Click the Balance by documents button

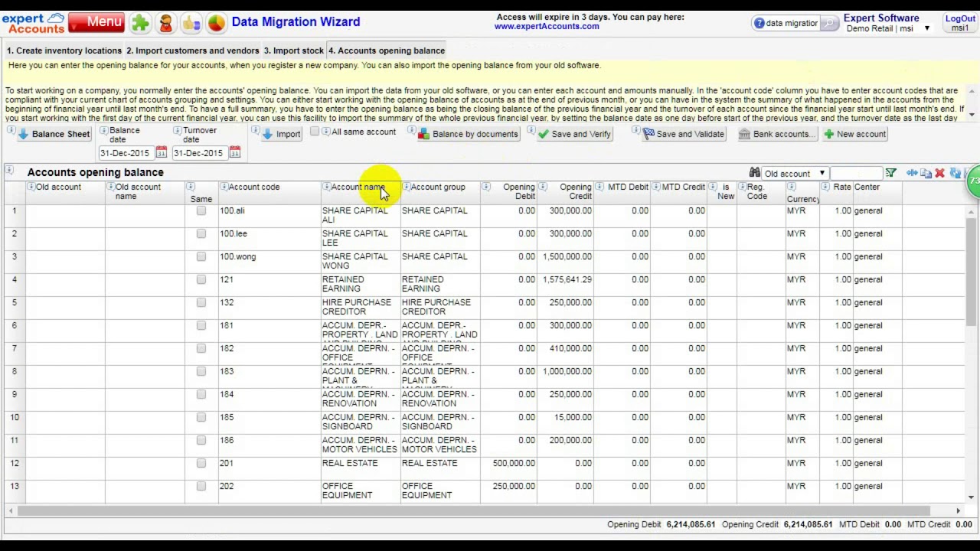tap(469, 134)
